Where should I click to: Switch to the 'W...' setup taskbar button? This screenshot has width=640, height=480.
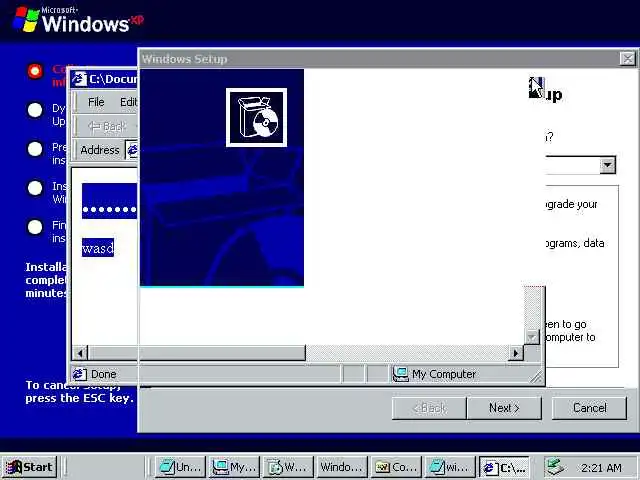[288, 467]
